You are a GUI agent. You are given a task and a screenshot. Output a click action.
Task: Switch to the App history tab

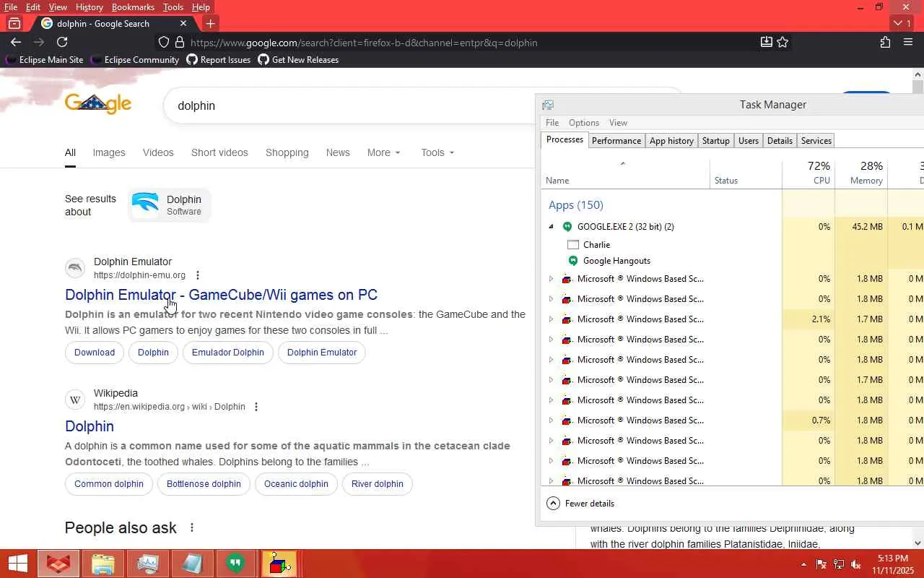coord(671,140)
